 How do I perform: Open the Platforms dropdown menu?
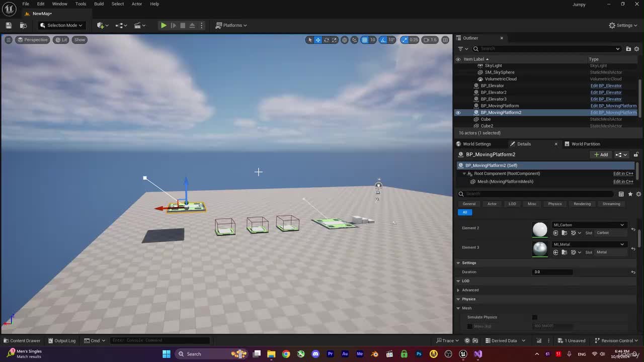[231, 25]
